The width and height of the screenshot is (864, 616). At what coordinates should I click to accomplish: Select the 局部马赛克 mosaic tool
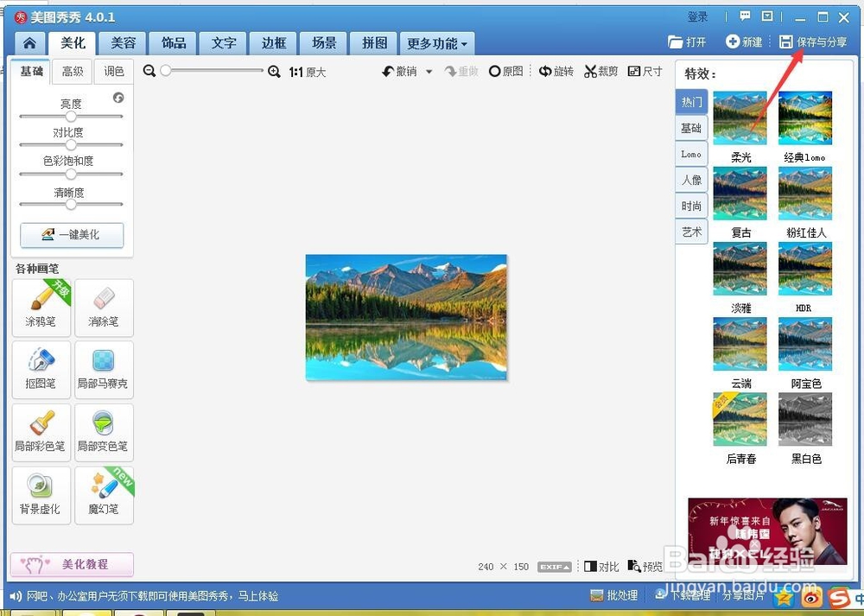pyautogui.click(x=104, y=370)
